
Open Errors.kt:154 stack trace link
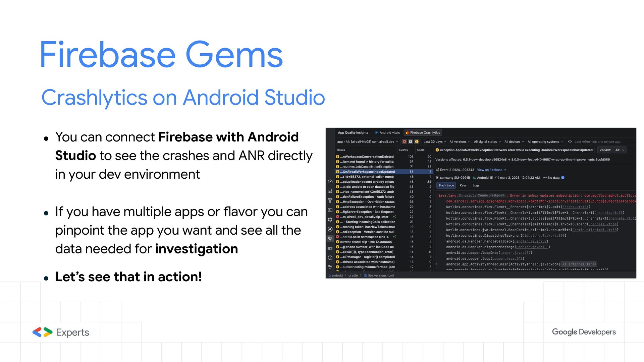point(575,207)
